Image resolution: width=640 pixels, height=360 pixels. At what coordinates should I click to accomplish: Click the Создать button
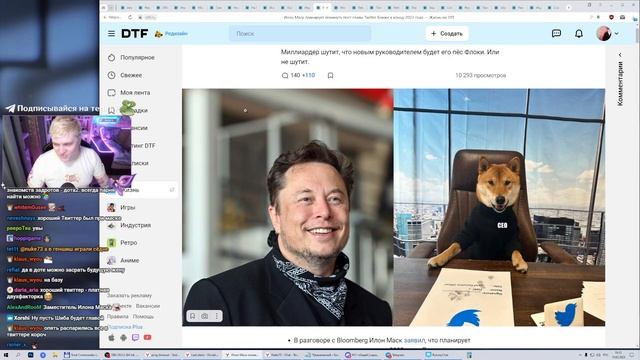click(447, 33)
